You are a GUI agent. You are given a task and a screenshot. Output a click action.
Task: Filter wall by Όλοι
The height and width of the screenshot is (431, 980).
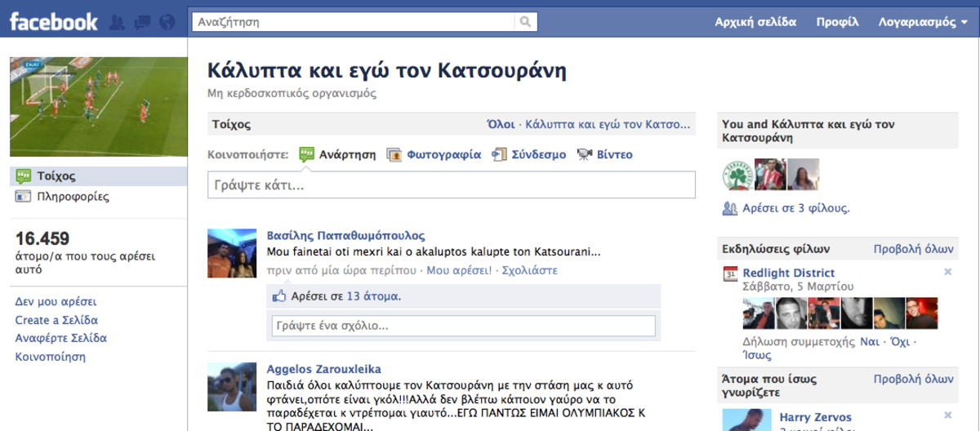coord(501,125)
